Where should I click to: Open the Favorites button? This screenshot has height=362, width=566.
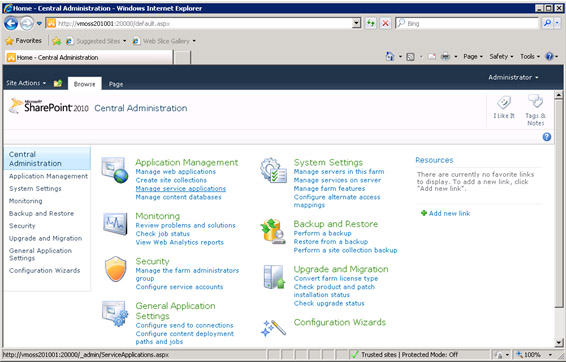(x=23, y=41)
